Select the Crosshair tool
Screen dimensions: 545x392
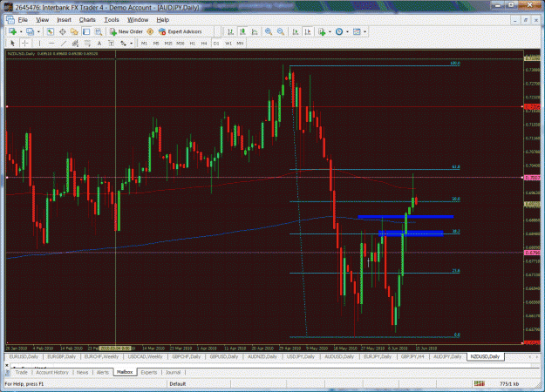click(x=25, y=44)
